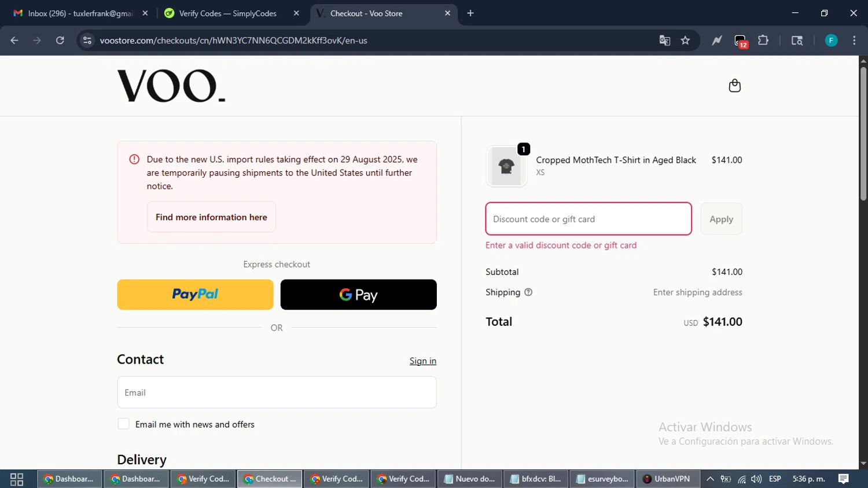Click the taskbar network icon
Viewport: 868px width, 488px height.
coord(742,479)
